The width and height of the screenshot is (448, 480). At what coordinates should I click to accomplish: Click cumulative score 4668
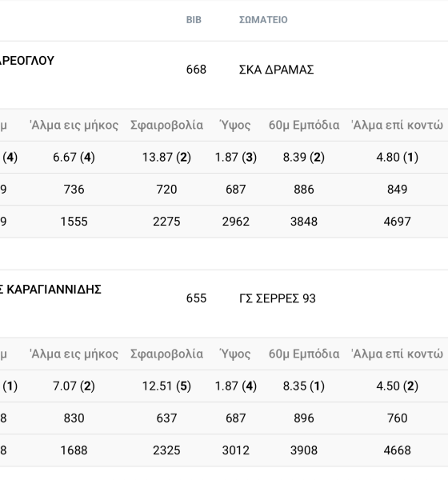(397, 450)
